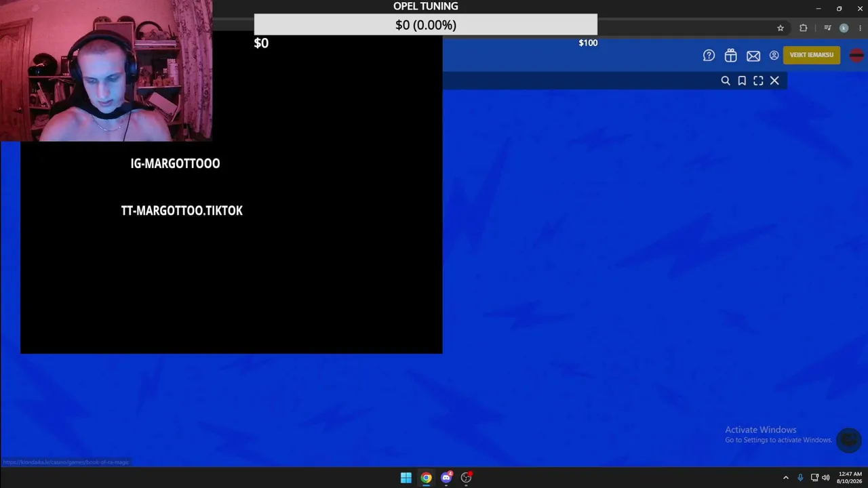Viewport: 868px width, 488px height.
Task: Click the game bar search magnifier
Action: pos(726,81)
